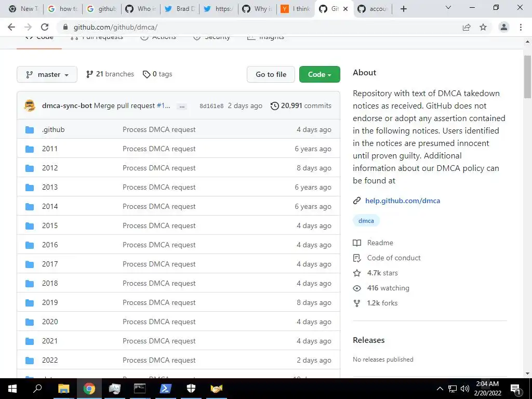Open File Explorer from taskbar
Screen dimensions: 532x399
(x=63, y=389)
